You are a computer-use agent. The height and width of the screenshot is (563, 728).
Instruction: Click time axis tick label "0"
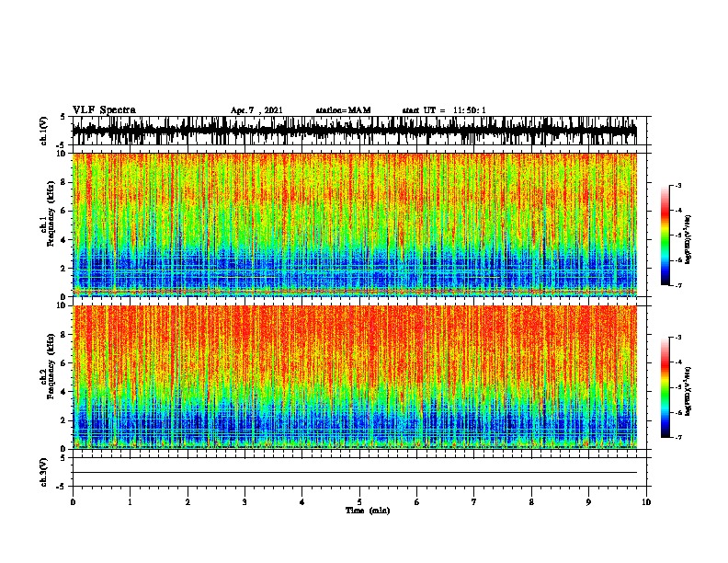pyautogui.click(x=73, y=502)
